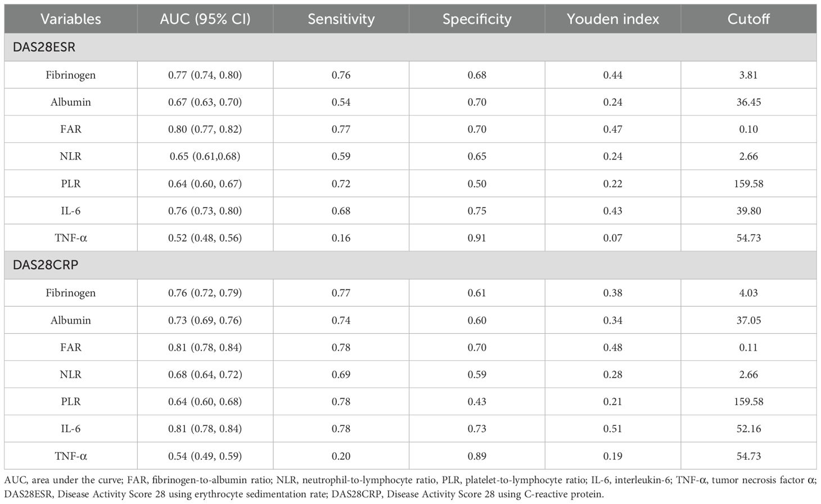The image size is (821, 504).
Task: Click the Specificity header cell
Action: [477, 19]
